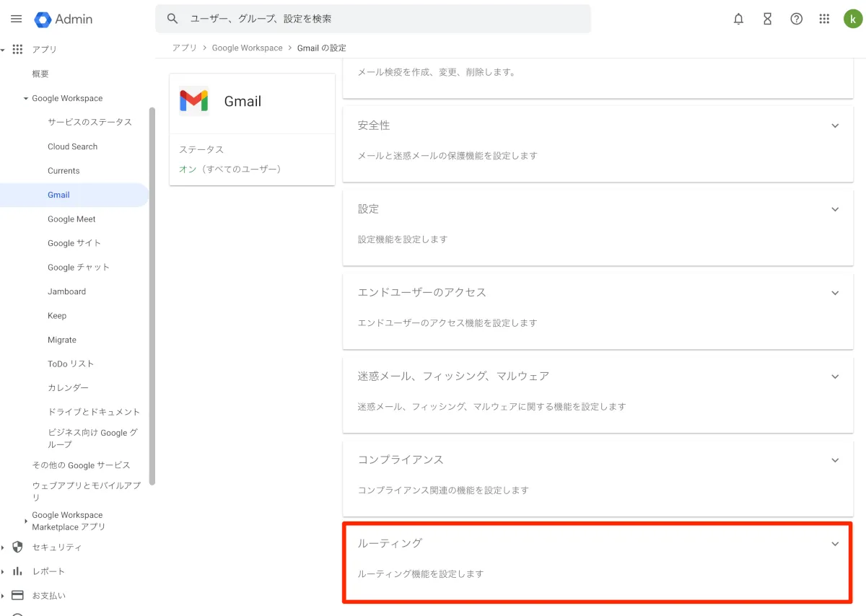The width and height of the screenshot is (866, 616).
Task: Select カレンダー in the sidebar
Action: 68,388
